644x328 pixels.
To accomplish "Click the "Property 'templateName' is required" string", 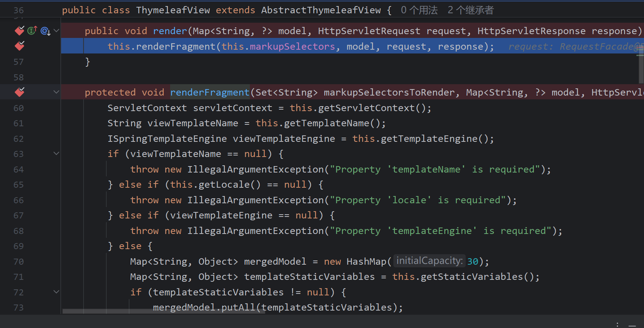I will (435, 169).
